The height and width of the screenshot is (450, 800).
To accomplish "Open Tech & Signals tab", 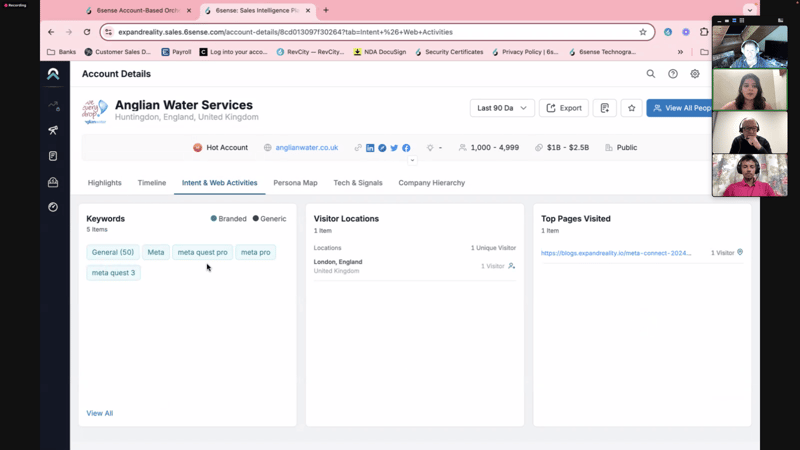I will coord(358,183).
